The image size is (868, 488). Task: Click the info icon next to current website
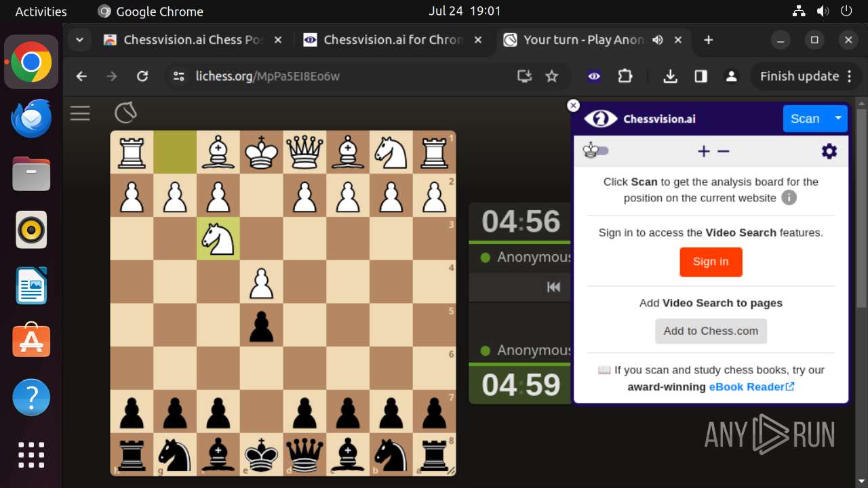pyautogui.click(x=789, y=198)
